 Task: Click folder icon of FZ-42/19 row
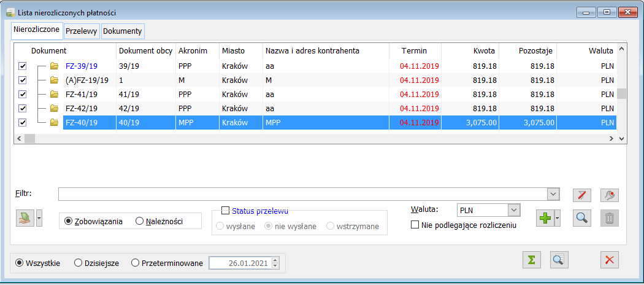[x=54, y=108]
